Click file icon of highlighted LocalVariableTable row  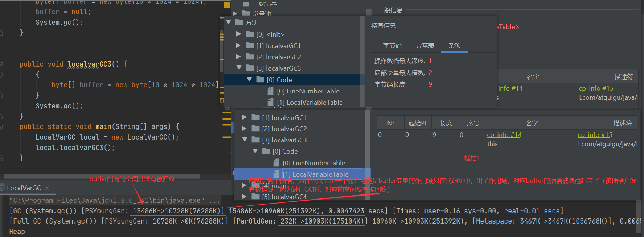coord(276,174)
